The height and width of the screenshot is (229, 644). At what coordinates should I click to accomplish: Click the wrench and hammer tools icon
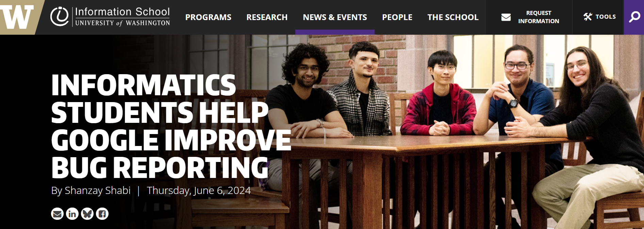tap(588, 17)
